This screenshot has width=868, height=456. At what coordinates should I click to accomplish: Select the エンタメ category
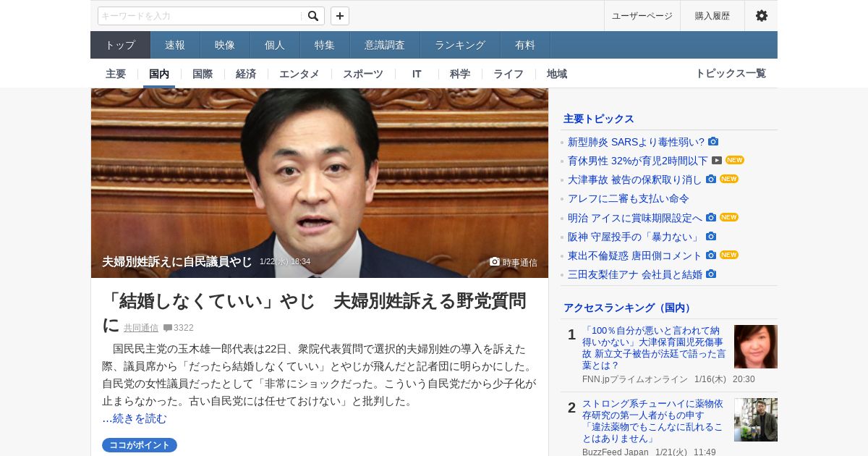[299, 74]
